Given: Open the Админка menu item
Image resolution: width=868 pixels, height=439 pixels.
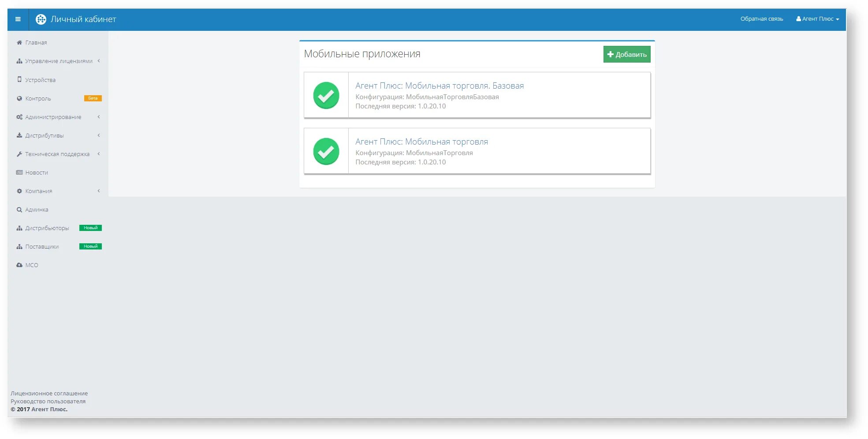Looking at the screenshot, I should pos(37,209).
